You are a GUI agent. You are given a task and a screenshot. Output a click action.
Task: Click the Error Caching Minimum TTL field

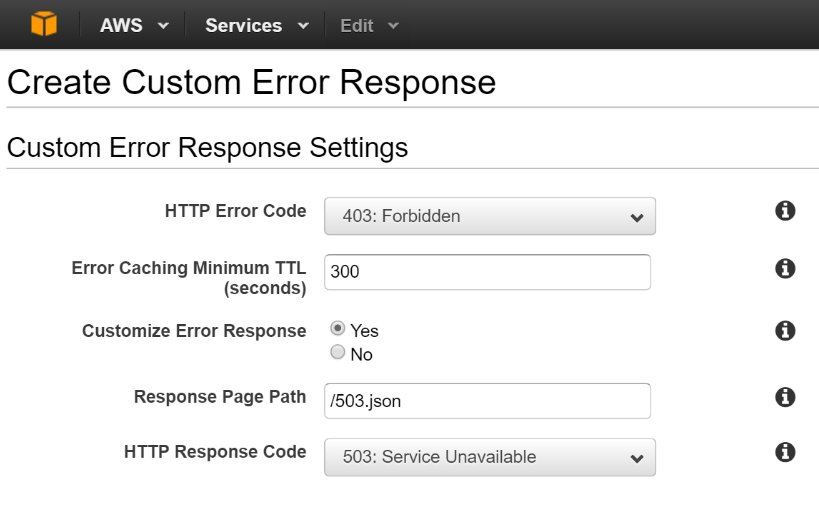487,272
